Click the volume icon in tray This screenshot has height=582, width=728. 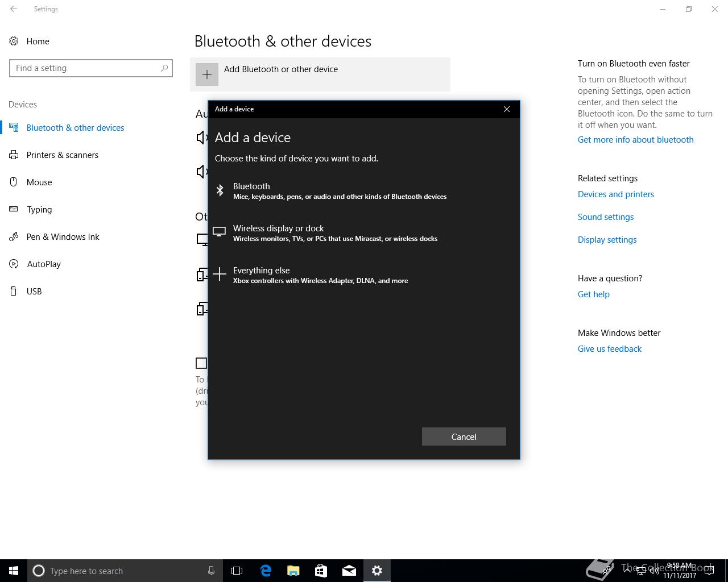(655, 571)
